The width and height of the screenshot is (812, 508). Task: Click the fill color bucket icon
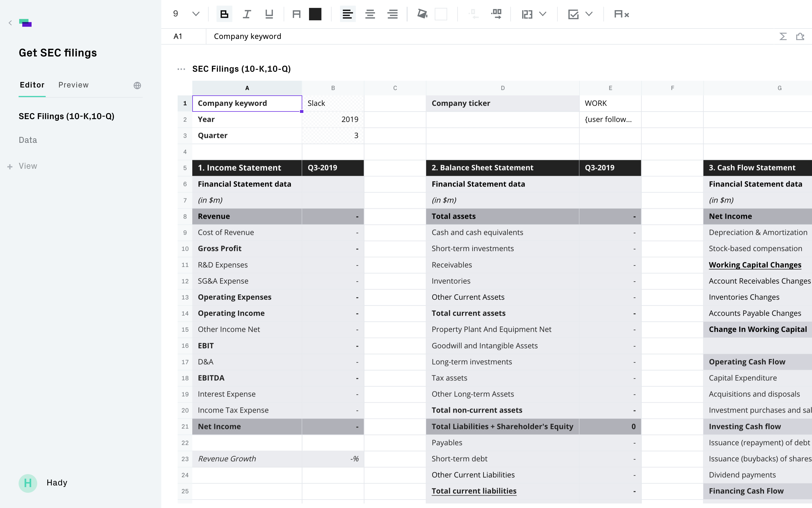click(422, 14)
